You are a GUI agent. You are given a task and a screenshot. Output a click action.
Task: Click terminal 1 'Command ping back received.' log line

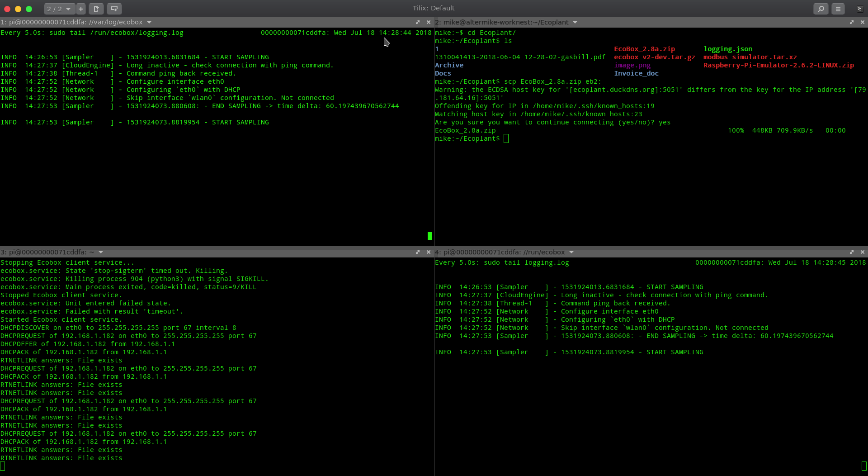[118, 73]
